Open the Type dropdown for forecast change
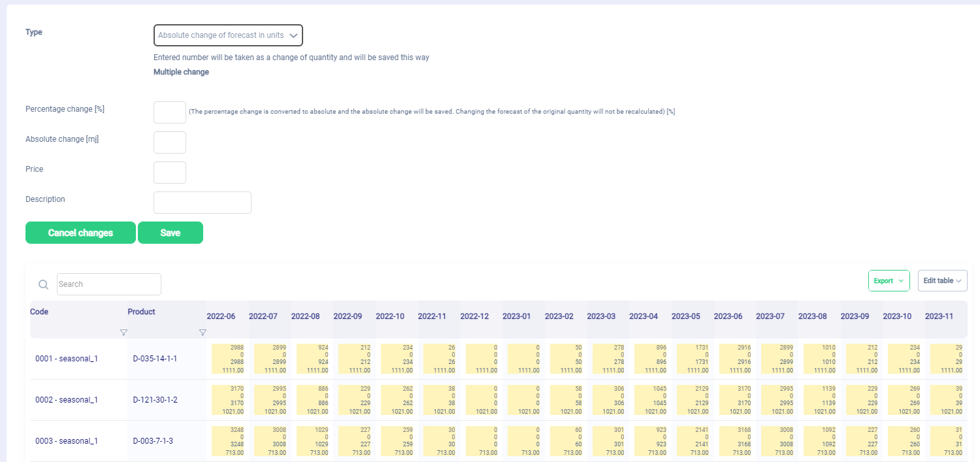Viewport: 980px width, 462px height. pyautogui.click(x=228, y=35)
